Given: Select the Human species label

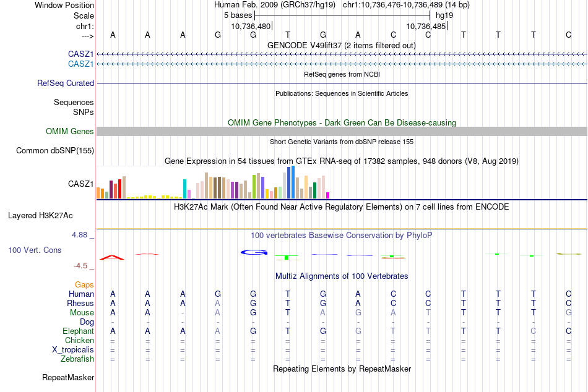Looking at the screenshot, I should point(81,294).
